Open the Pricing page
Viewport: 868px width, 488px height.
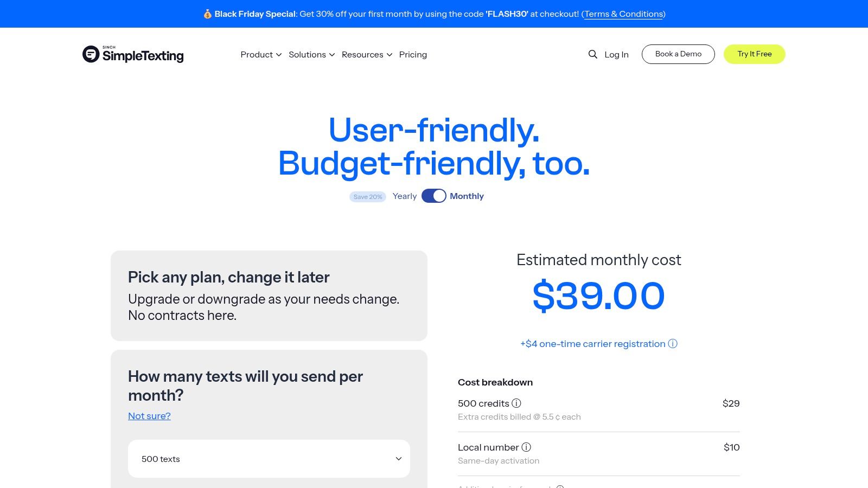point(413,54)
